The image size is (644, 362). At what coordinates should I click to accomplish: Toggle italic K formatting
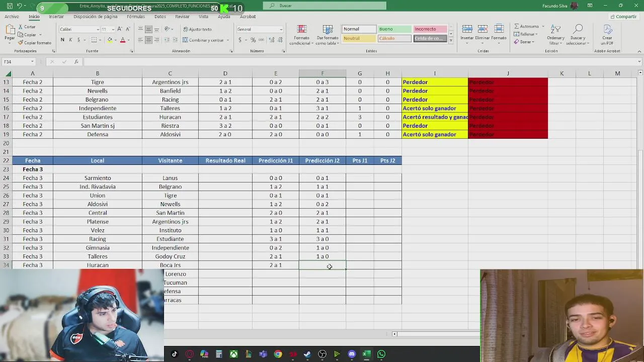coord(70,40)
